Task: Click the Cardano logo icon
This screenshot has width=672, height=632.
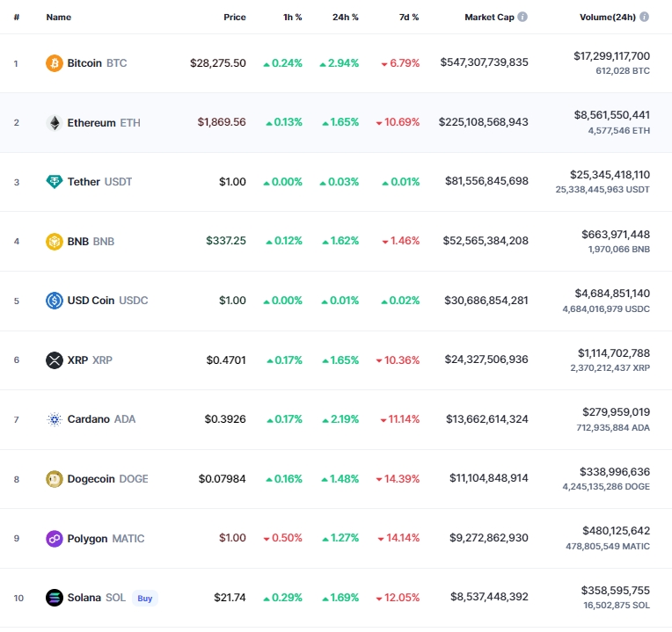Action: [55, 419]
